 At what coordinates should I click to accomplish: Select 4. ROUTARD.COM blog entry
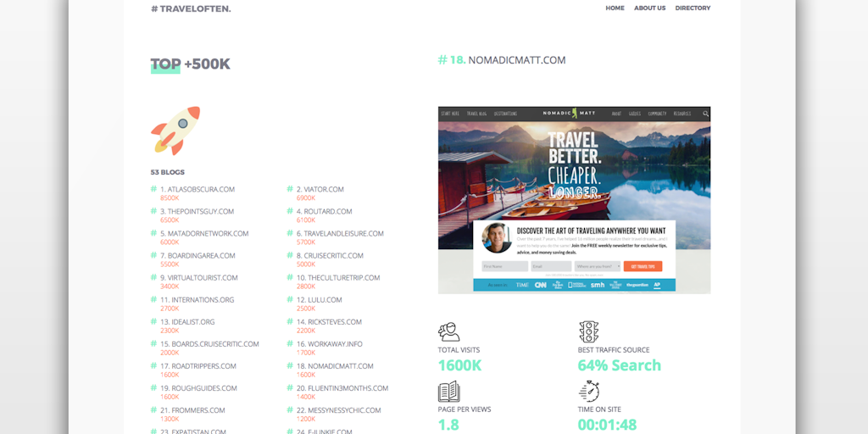click(x=324, y=211)
